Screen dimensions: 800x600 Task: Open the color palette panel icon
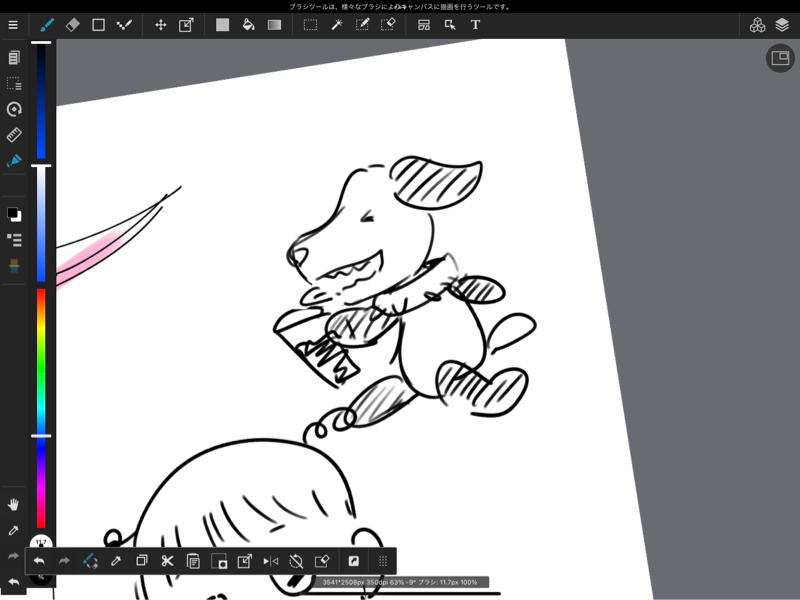(x=14, y=265)
